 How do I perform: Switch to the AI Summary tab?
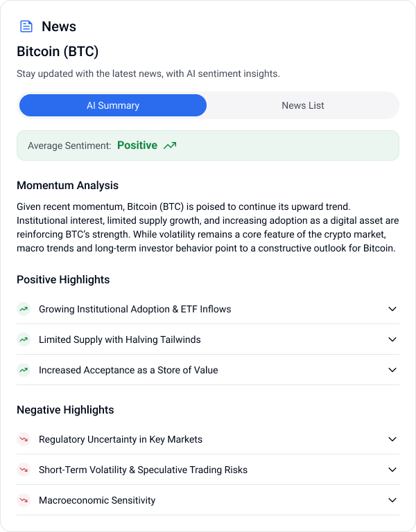113,105
